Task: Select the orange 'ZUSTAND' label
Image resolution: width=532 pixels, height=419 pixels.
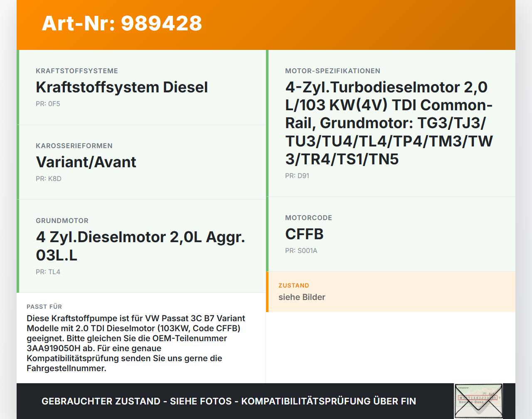Action: click(293, 285)
